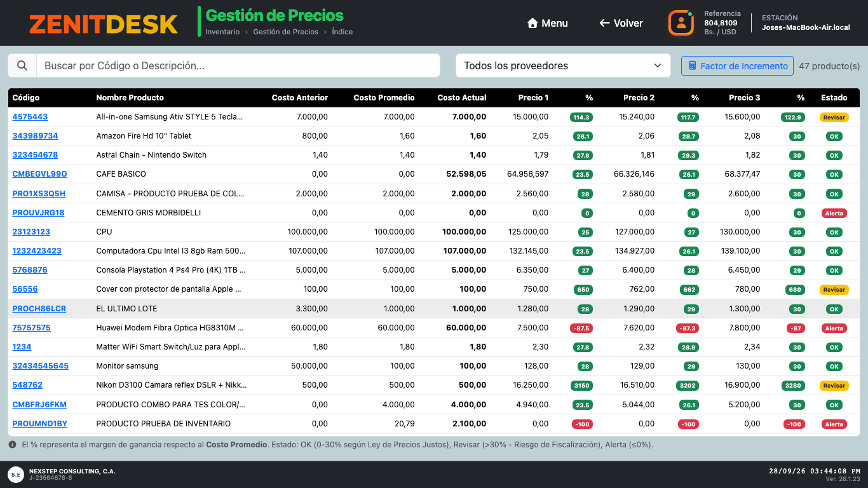Image resolution: width=868 pixels, height=488 pixels.
Task: Select the product name Monitor samsung
Action: click(x=127, y=366)
